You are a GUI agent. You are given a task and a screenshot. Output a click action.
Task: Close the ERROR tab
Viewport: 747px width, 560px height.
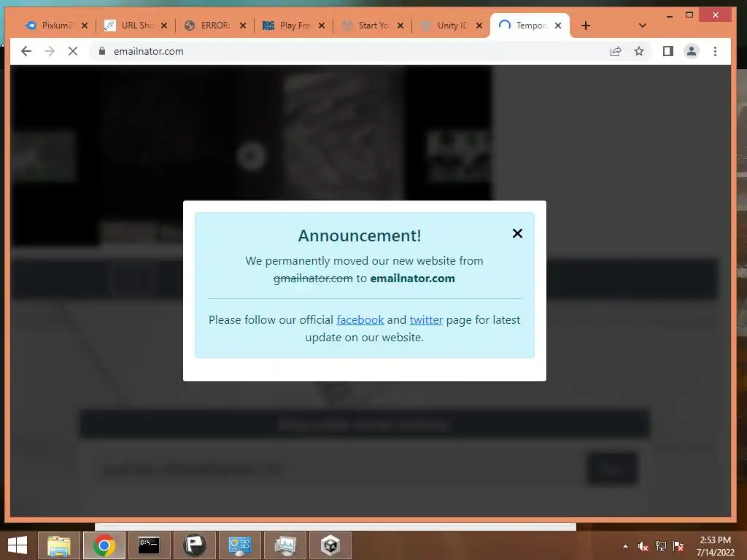point(243,26)
